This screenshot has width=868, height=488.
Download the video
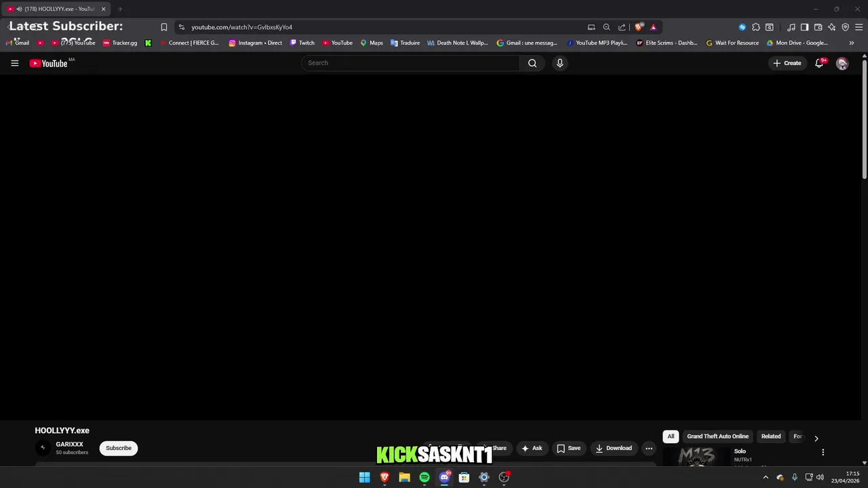(614, 448)
